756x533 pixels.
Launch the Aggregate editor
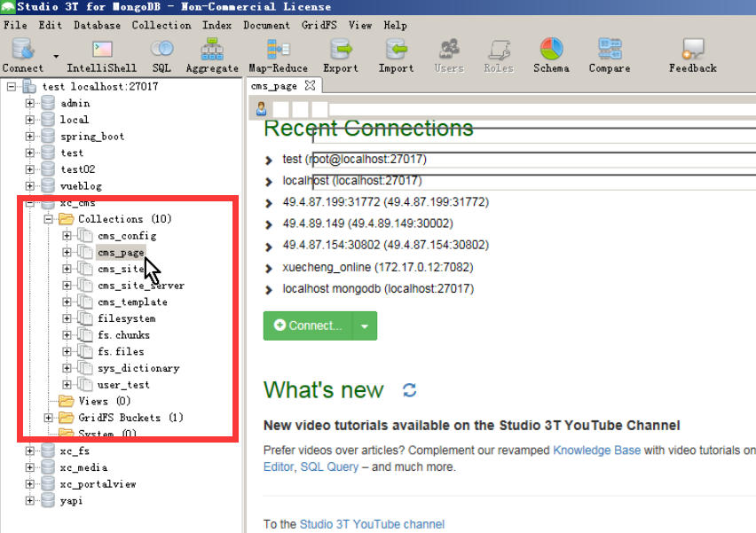pos(212,49)
